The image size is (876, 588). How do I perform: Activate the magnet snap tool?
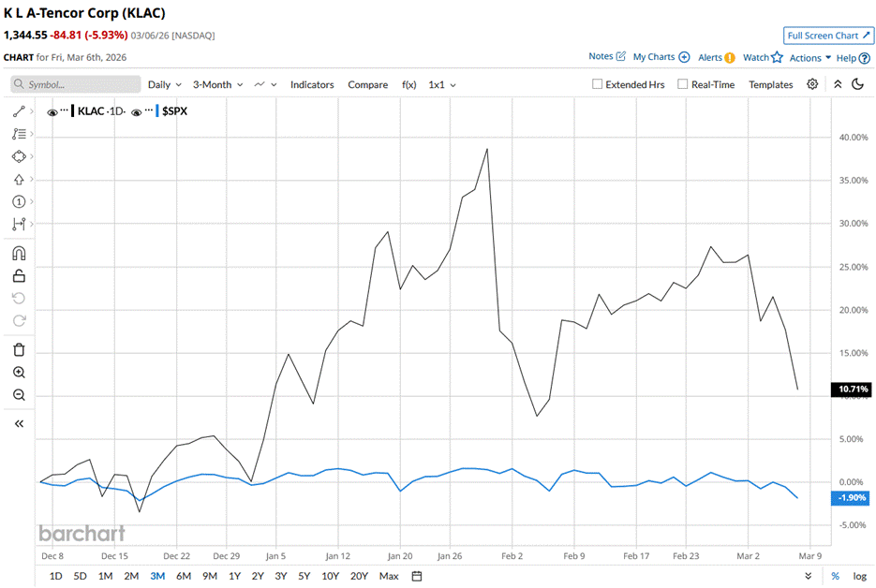coord(19,254)
